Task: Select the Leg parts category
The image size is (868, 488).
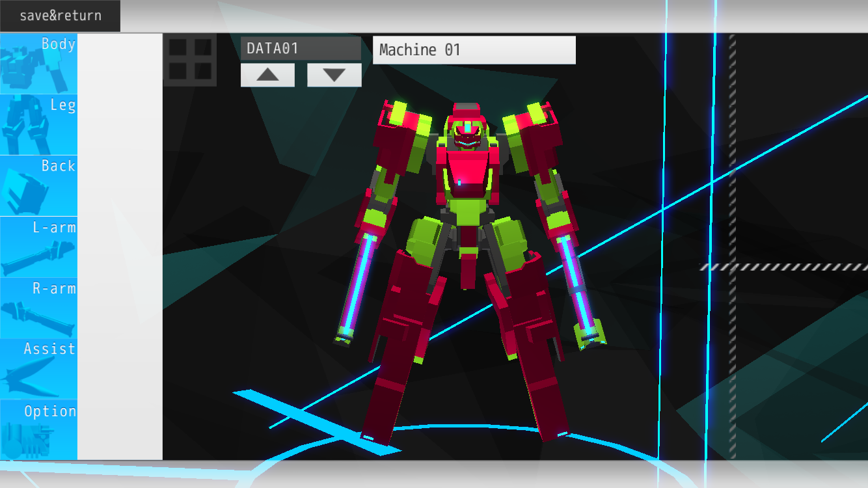Action: pos(38,124)
